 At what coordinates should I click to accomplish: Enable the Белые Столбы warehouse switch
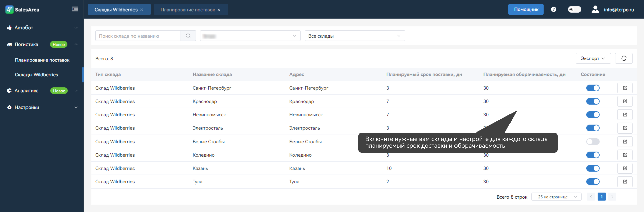[x=593, y=142]
